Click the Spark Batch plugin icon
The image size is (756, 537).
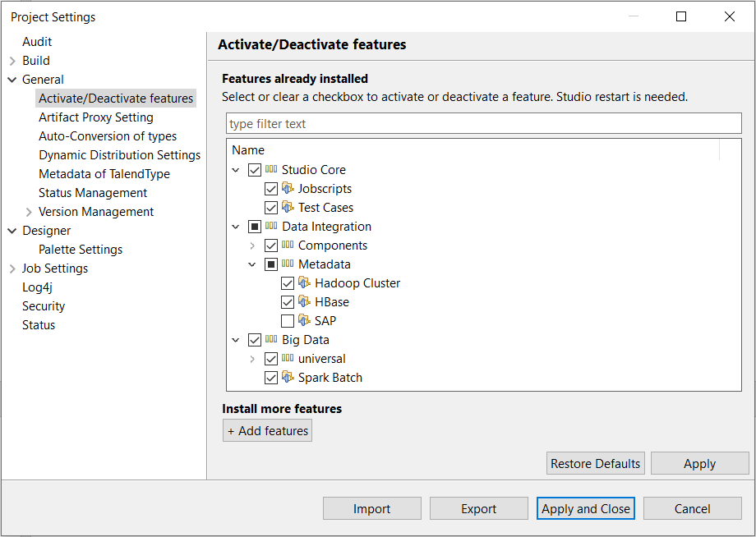tap(289, 377)
